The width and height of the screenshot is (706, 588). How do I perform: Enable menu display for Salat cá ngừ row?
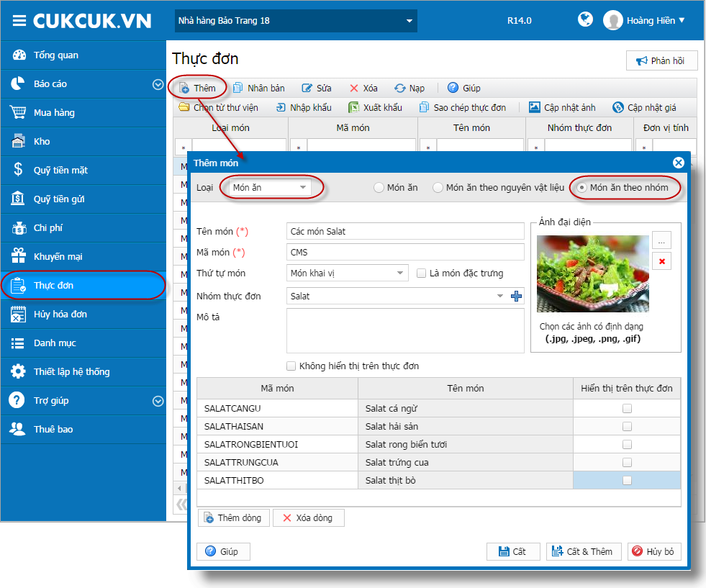[627, 408]
